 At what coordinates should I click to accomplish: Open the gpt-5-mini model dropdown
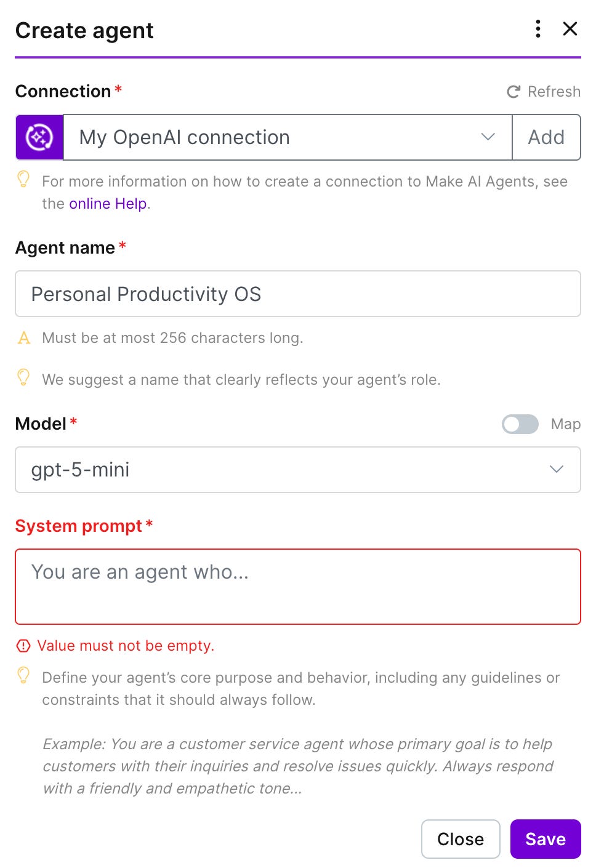tap(298, 470)
